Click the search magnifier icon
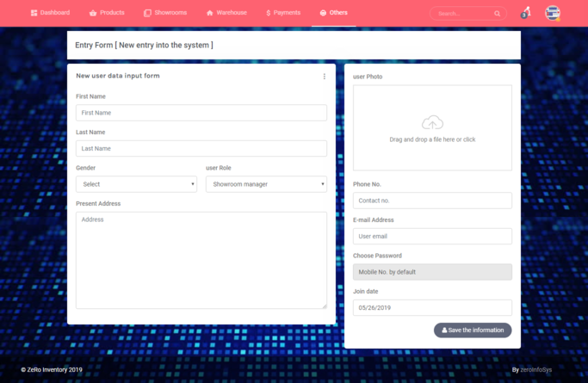This screenshot has width=588, height=383. [498, 14]
